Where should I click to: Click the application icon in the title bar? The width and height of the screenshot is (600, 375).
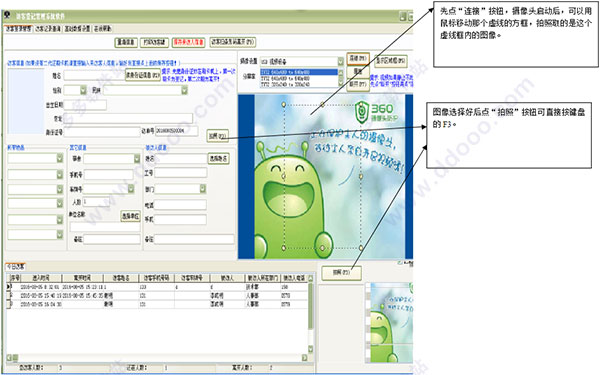[x=7, y=16]
